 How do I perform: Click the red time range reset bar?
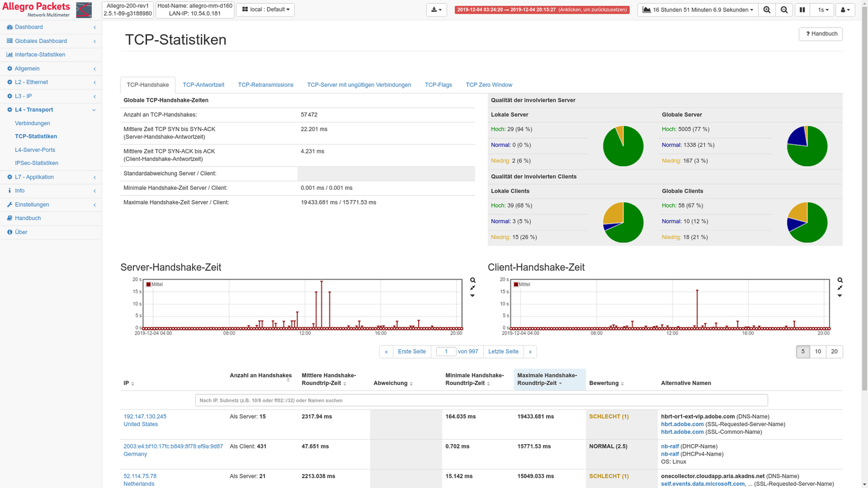coord(541,10)
